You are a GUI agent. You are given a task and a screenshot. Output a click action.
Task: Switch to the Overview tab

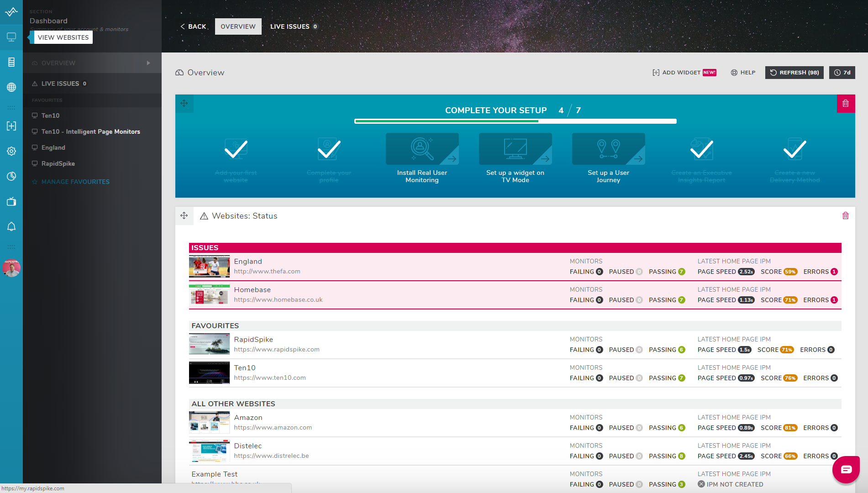pos(238,26)
